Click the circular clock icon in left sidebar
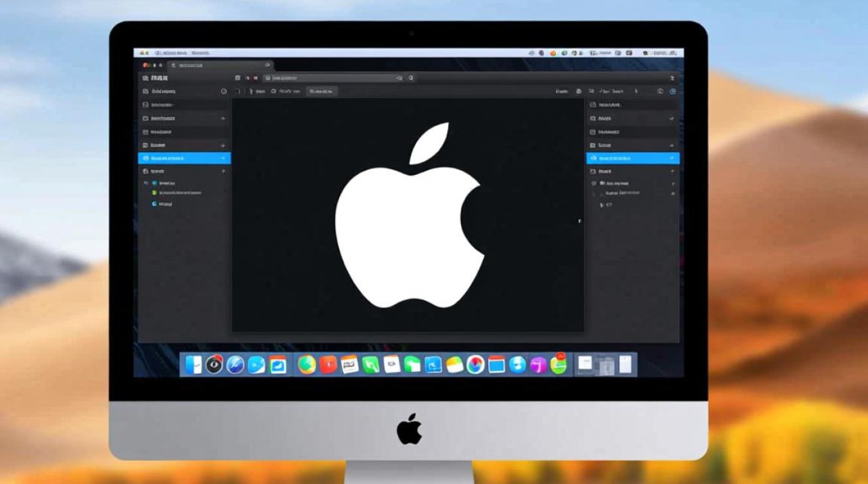868x484 pixels. click(x=224, y=92)
